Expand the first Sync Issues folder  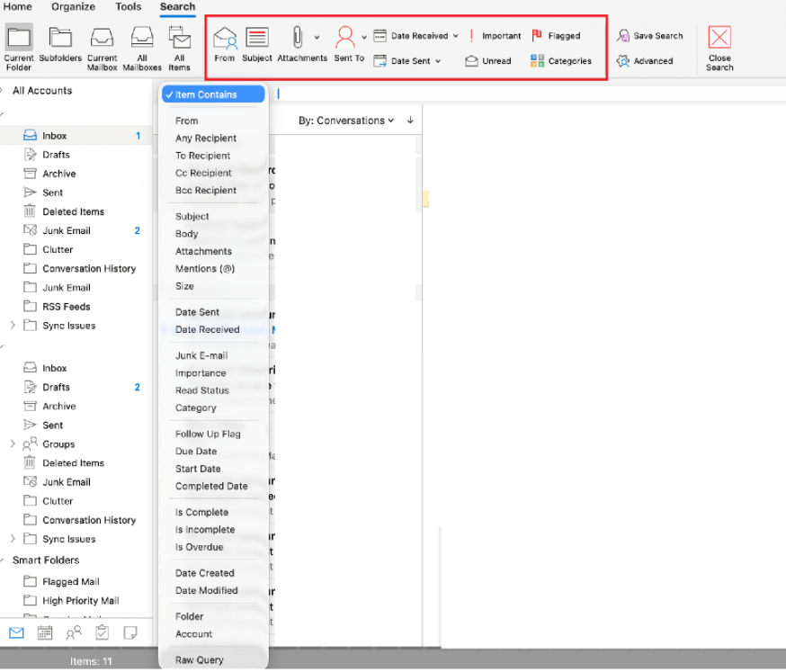[13, 326]
